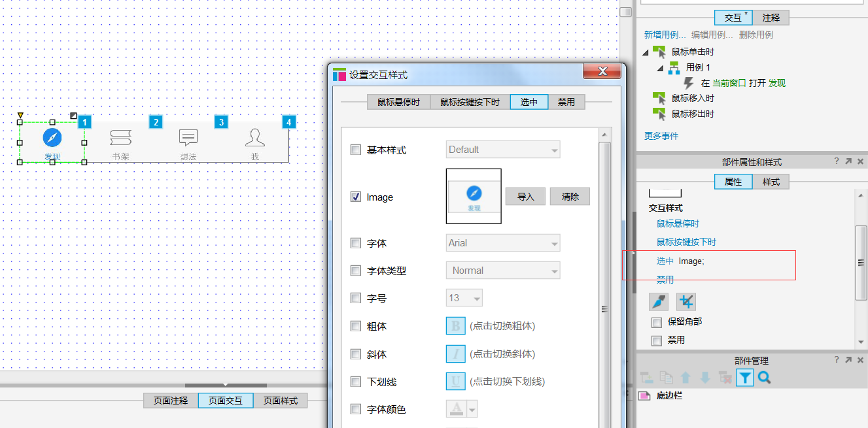
Task: Select the 书架 bookshelf icon on canvas
Action: point(120,138)
